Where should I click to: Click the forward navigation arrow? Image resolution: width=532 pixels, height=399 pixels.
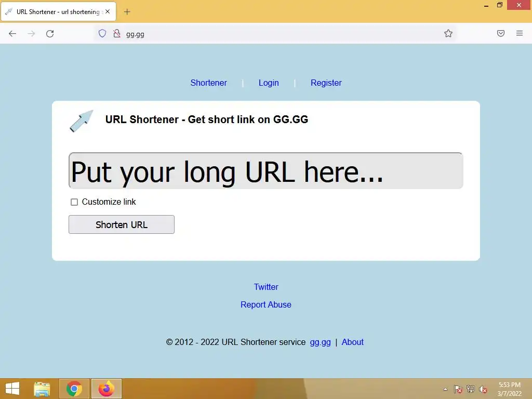(x=31, y=34)
